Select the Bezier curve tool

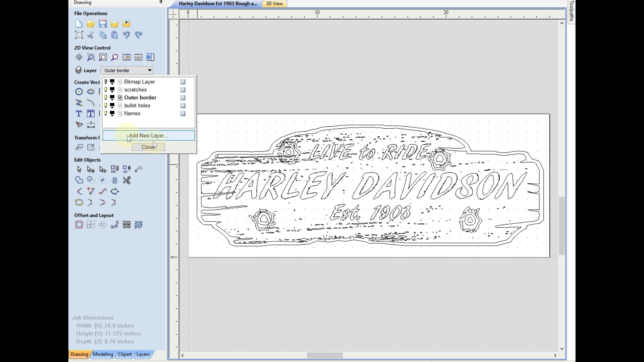91,102
